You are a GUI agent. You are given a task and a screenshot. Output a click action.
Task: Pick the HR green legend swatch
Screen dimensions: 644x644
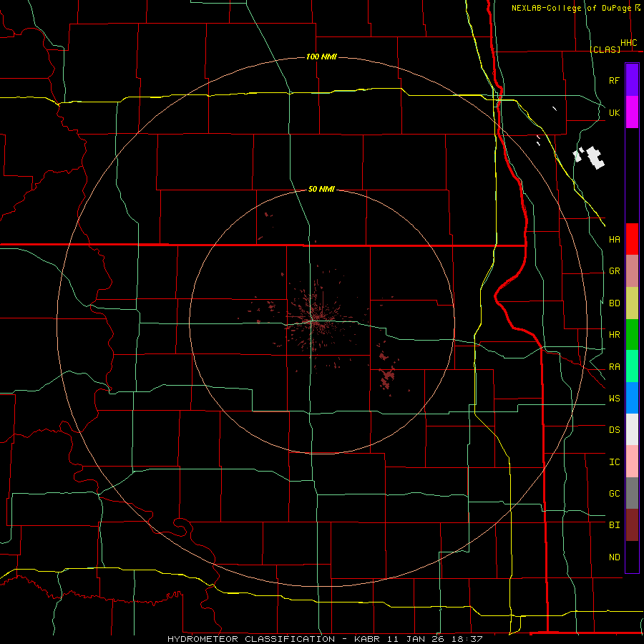(632, 334)
